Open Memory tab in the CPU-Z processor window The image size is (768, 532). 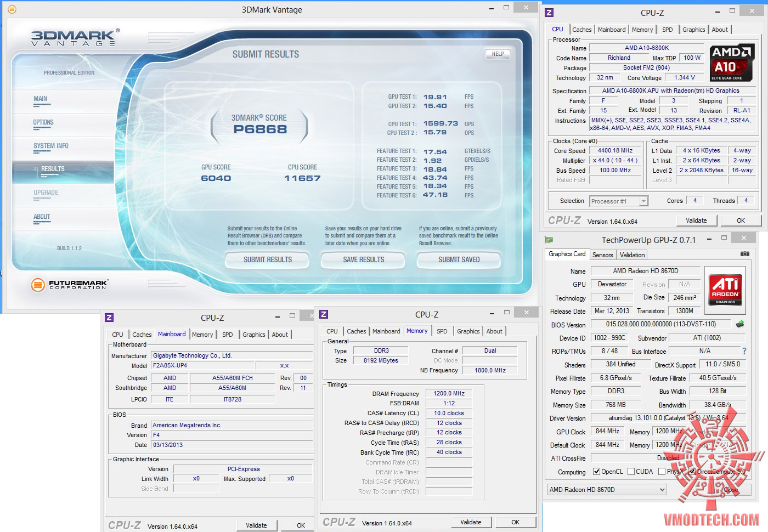(642, 30)
